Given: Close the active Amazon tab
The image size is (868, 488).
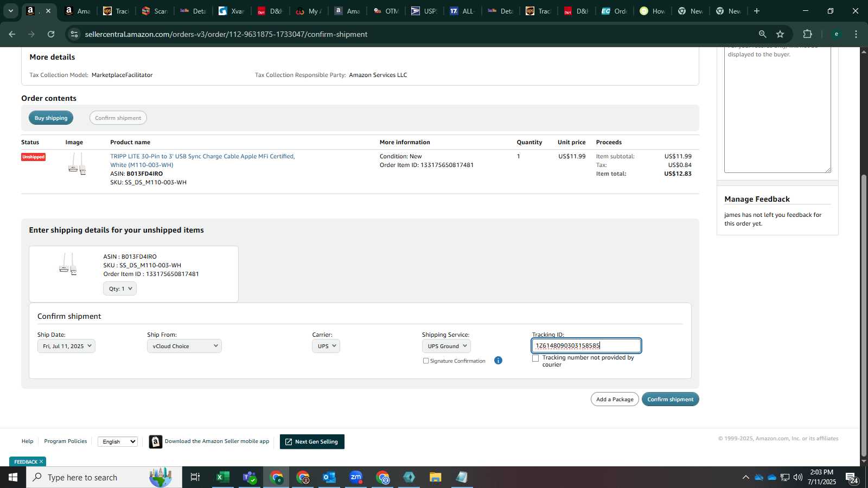Looking at the screenshot, I should 48,11.
